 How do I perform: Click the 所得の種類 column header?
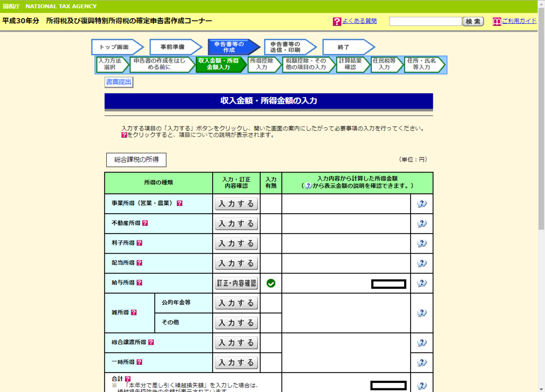159,183
